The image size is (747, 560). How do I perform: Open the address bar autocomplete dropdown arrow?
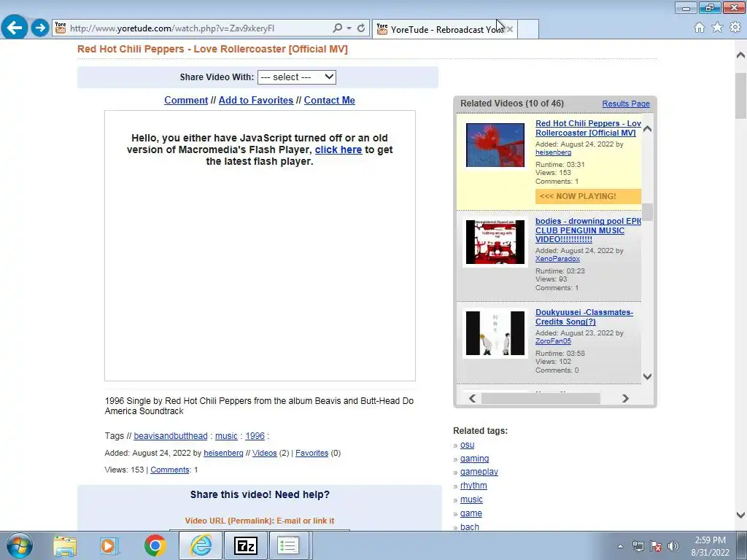(349, 28)
